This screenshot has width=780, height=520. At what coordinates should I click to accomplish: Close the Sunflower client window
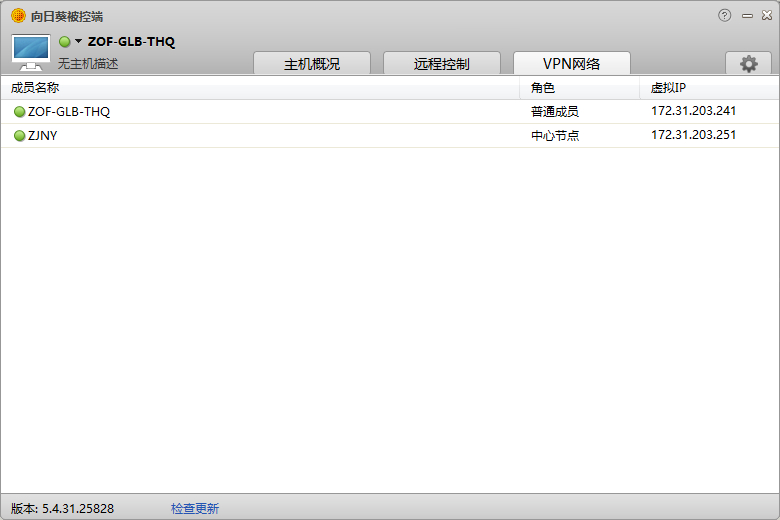[765, 15]
